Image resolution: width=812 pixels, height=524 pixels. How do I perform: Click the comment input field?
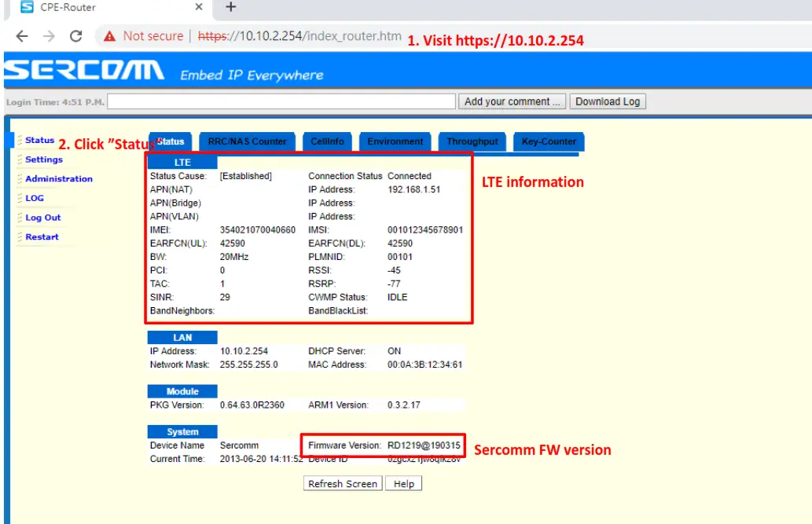[x=283, y=101]
